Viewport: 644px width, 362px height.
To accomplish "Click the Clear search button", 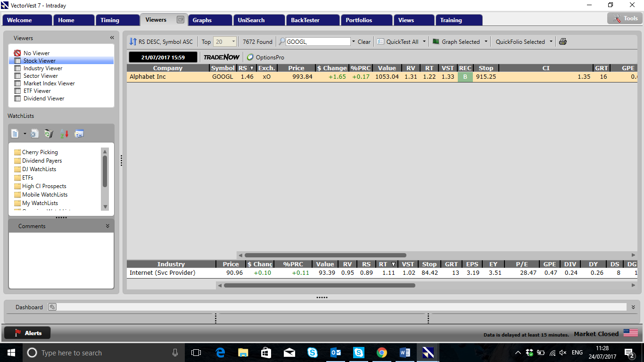I will coord(364,41).
